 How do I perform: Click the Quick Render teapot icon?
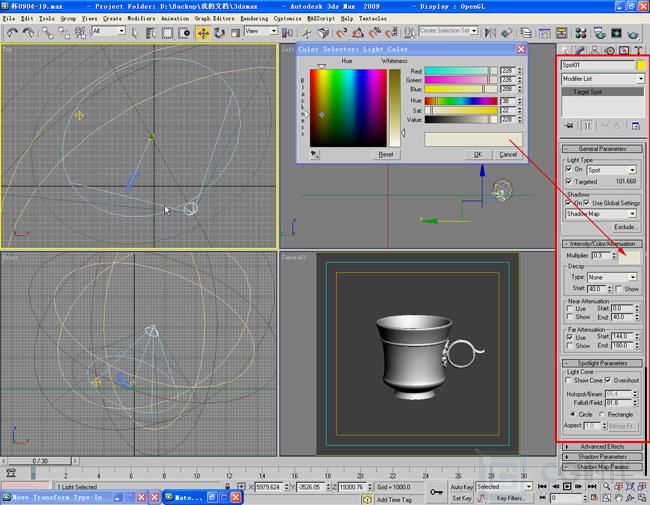click(x=633, y=33)
